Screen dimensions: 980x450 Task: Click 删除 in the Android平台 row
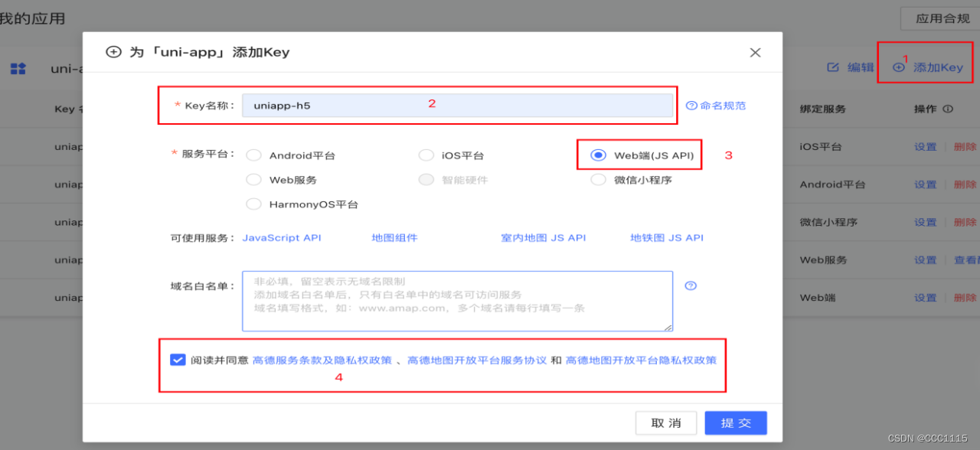965,184
